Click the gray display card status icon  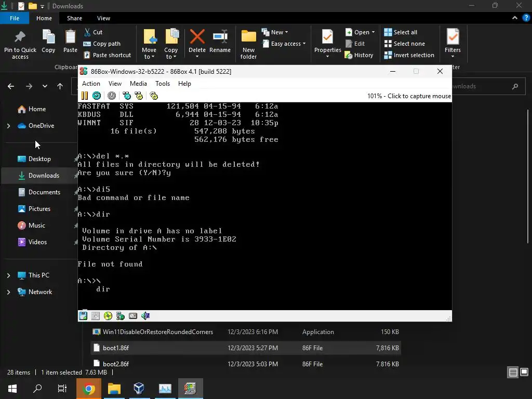(x=133, y=316)
